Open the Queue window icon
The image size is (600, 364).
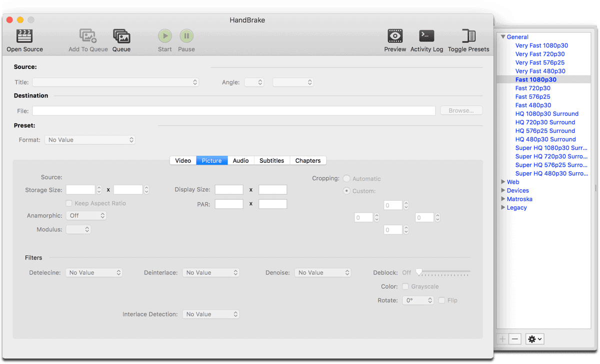(x=121, y=36)
